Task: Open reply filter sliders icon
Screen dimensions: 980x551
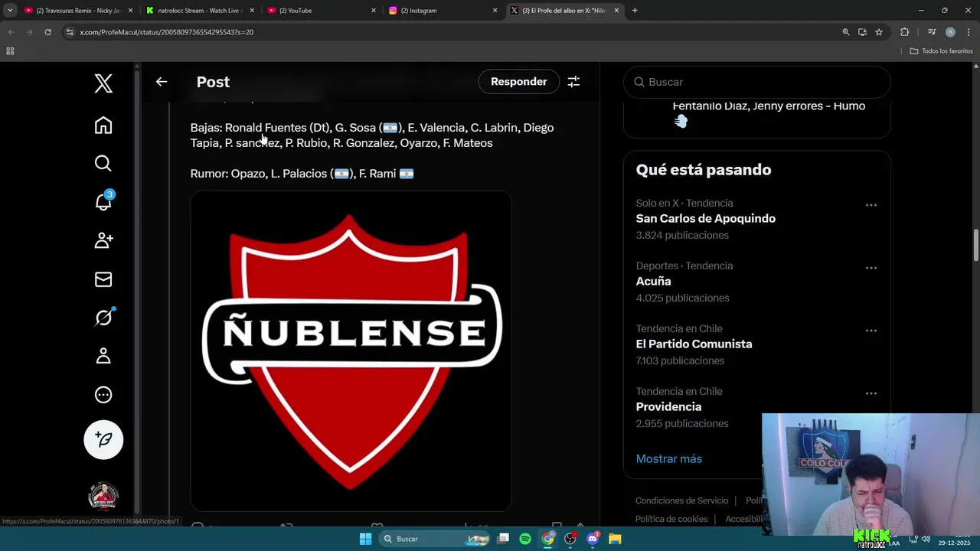Action: point(573,82)
